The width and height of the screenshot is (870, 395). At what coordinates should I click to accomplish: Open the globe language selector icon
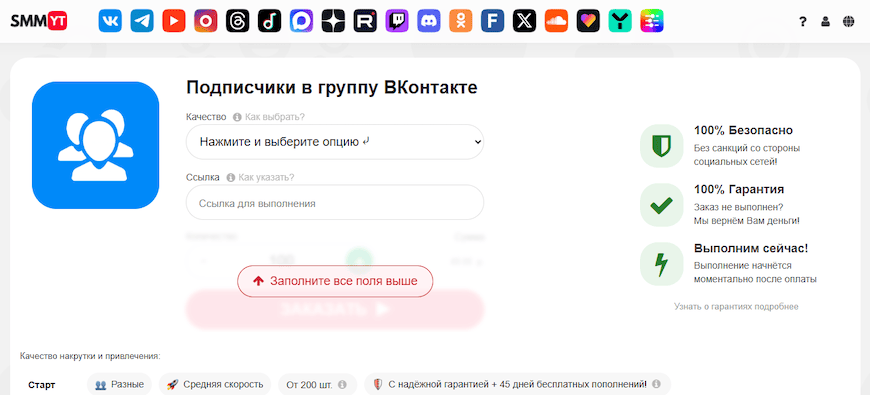coord(848,22)
